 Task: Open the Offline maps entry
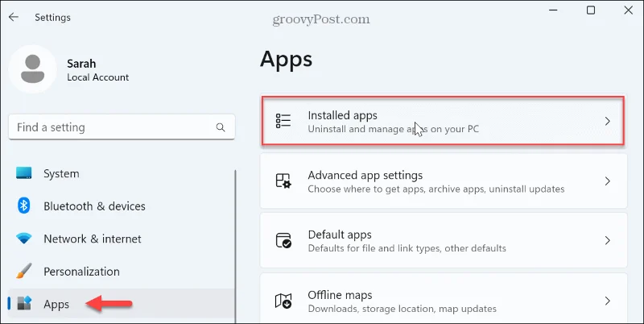(x=444, y=298)
